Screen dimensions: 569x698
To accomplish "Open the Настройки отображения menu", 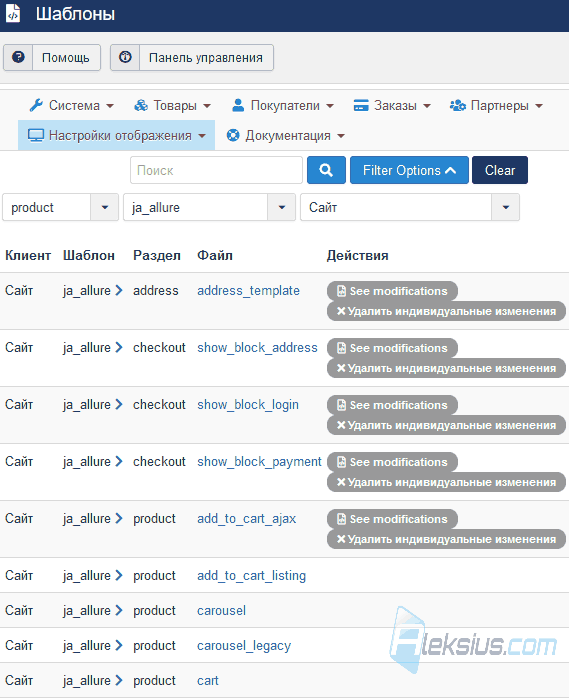I will [117, 135].
